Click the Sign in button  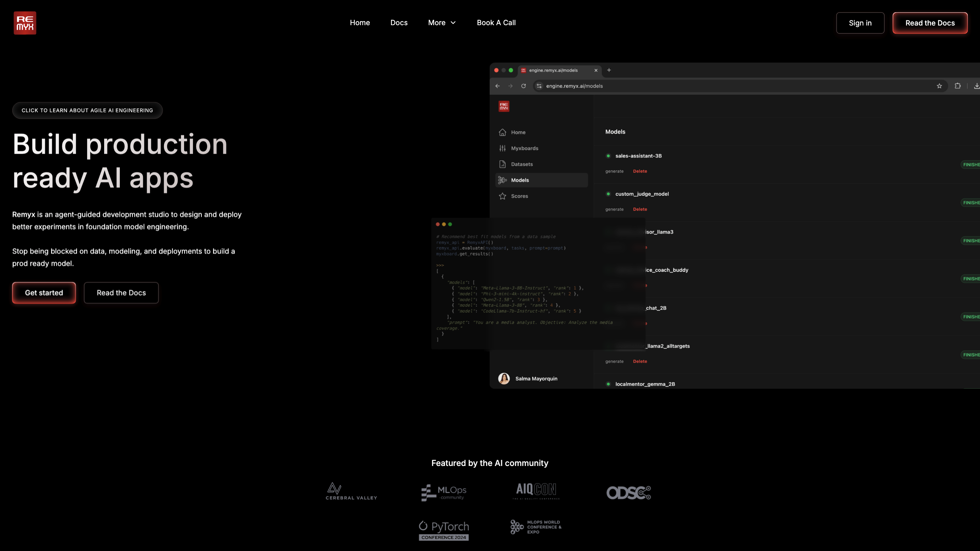point(860,23)
